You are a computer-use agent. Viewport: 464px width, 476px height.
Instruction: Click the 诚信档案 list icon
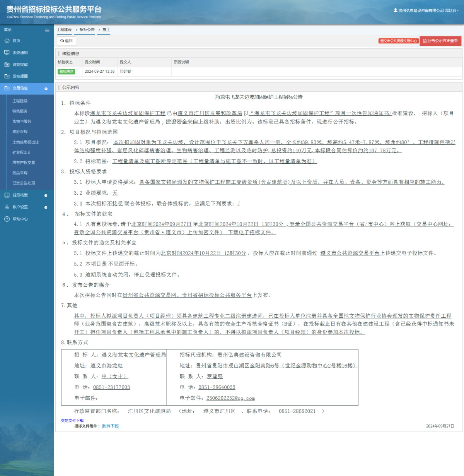point(7,195)
